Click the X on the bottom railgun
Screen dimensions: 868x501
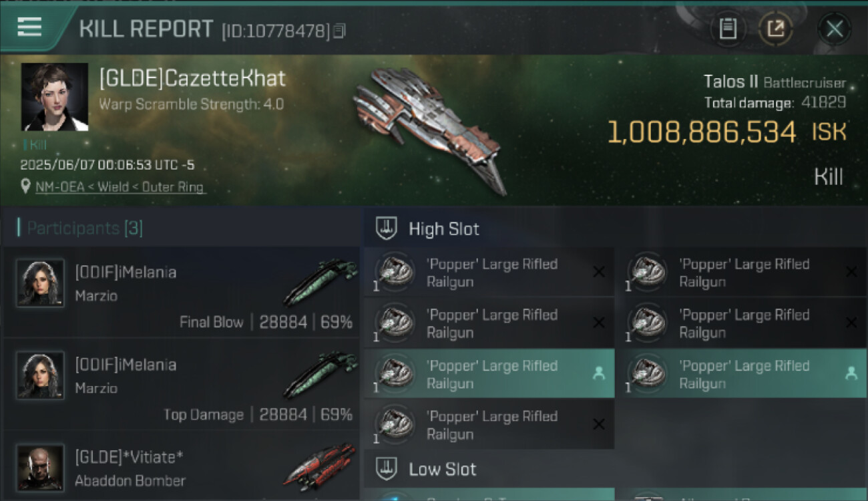[599, 425]
